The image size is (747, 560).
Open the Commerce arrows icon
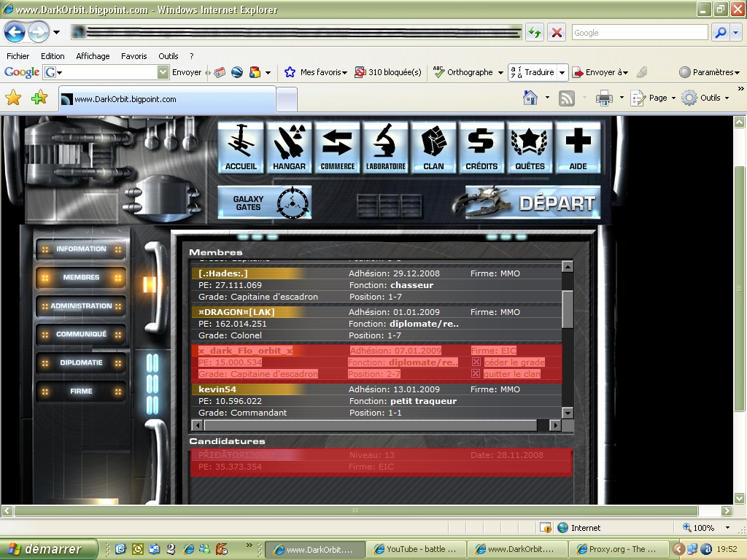[337, 147]
